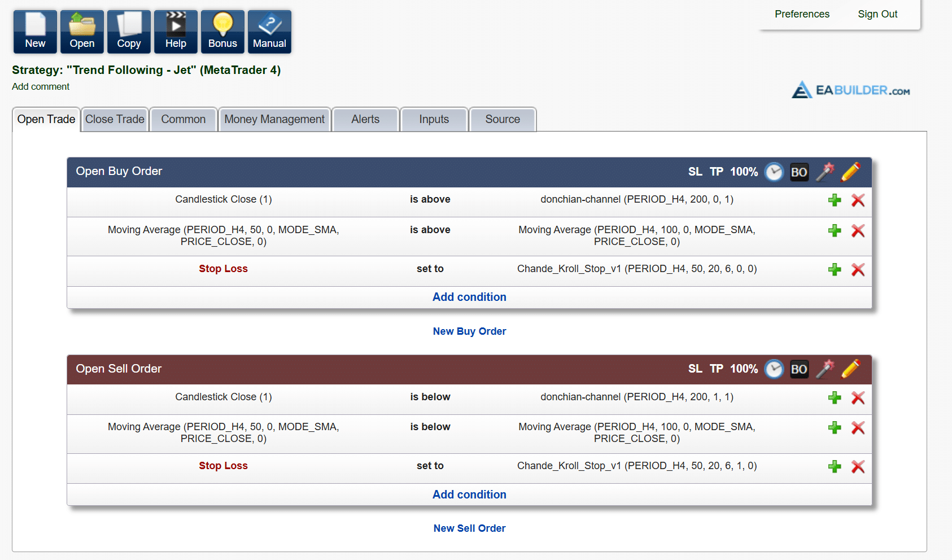This screenshot has width=952, height=560.
Task: Click the New strategy toolbar icon
Action: coord(35,32)
